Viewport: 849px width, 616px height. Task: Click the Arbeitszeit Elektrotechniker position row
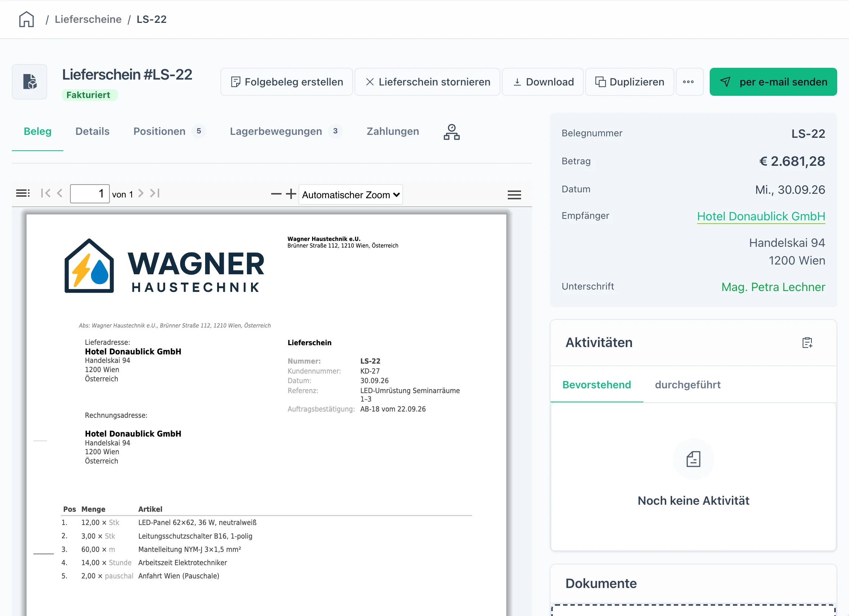tap(266, 563)
